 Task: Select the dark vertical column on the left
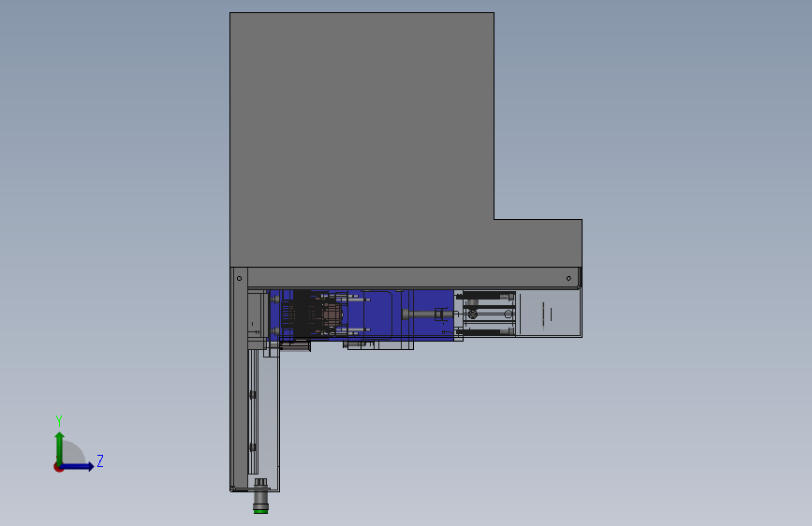pyautogui.click(x=239, y=379)
